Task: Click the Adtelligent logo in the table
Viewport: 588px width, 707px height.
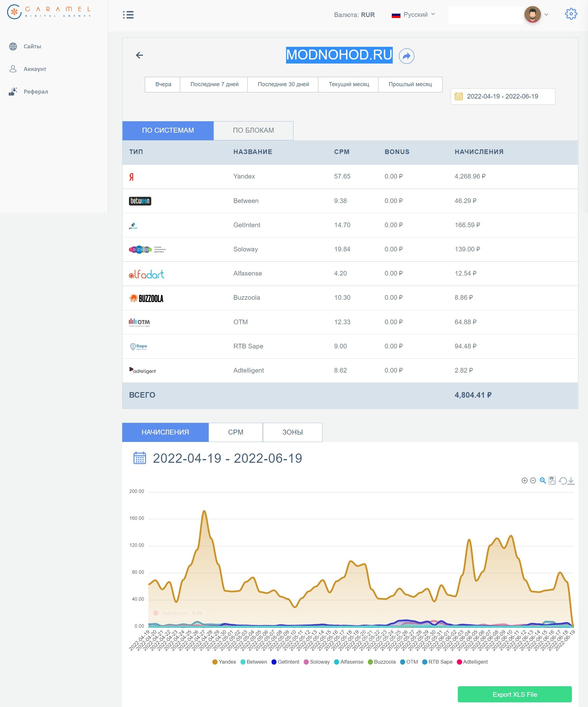Action: 143,370
